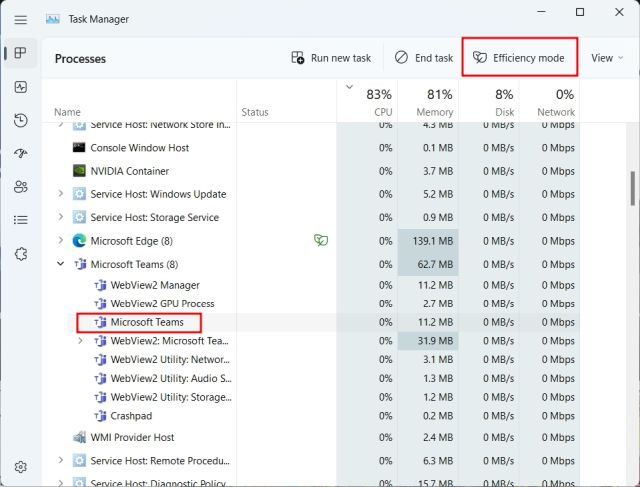640x487 pixels.
Task: Open the hamburger navigation menu
Action: coord(20,20)
